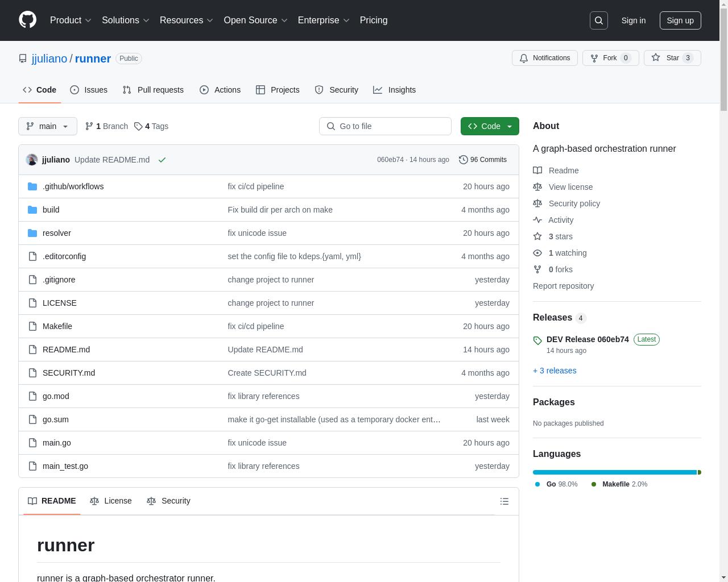
Task: Open the jjuliano owner link
Action: point(49,59)
